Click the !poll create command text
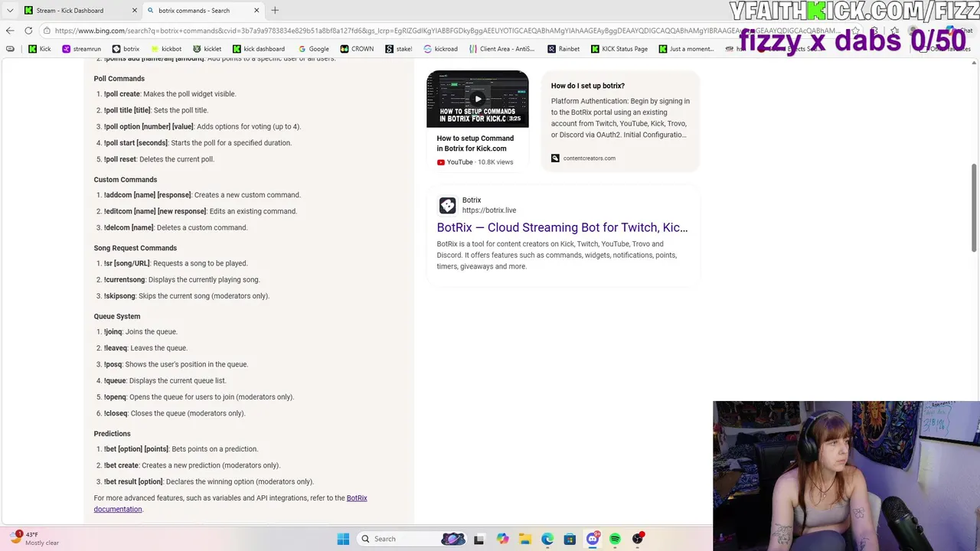 122,94
